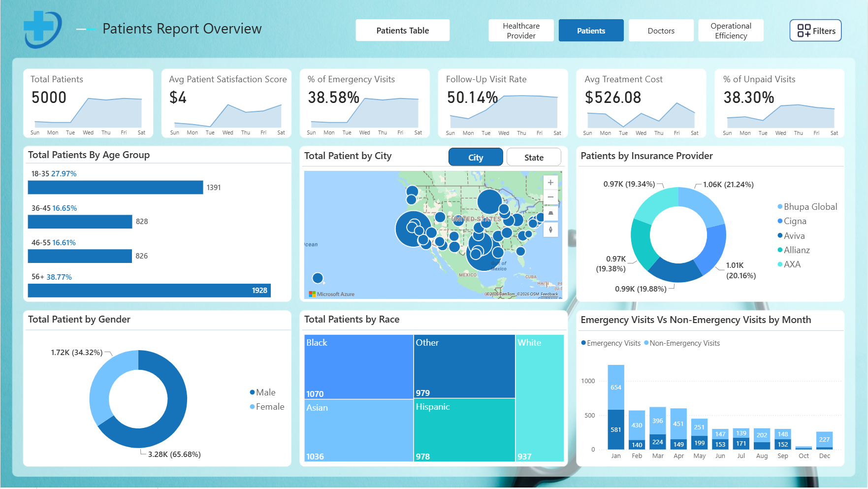Reset map rotation with compass icon
The height and width of the screenshot is (489, 868).
click(x=550, y=229)
